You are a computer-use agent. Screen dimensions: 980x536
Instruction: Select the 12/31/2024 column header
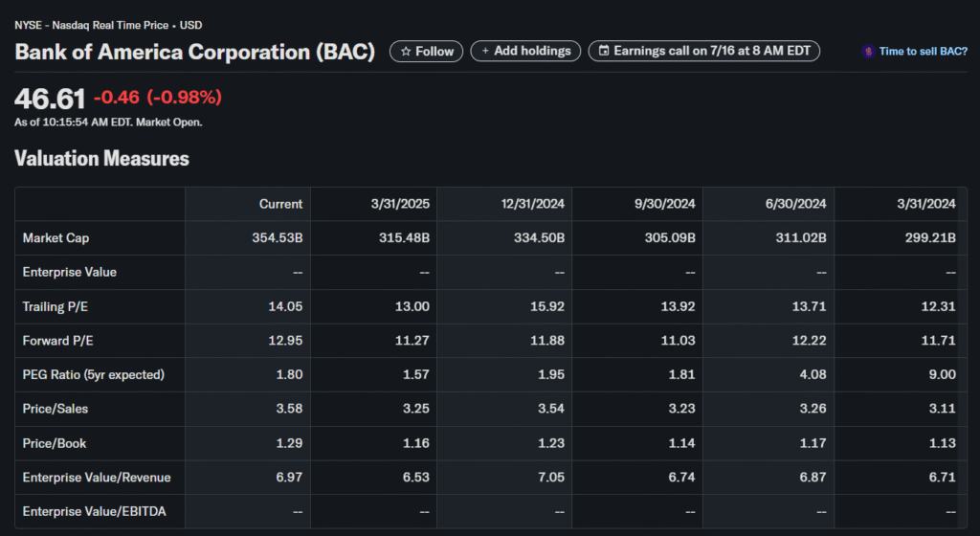532,204
